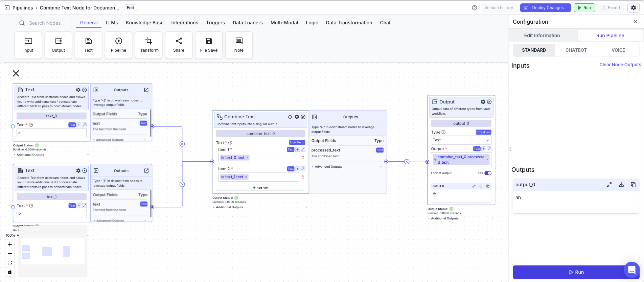Click the large Run button at bottom

[x=576, y=272]
